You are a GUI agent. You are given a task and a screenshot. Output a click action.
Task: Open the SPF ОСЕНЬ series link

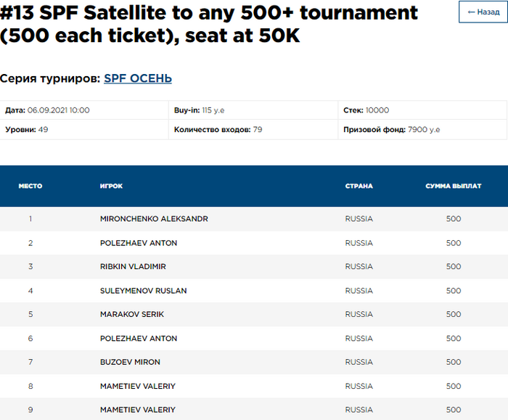pos(138,78)
